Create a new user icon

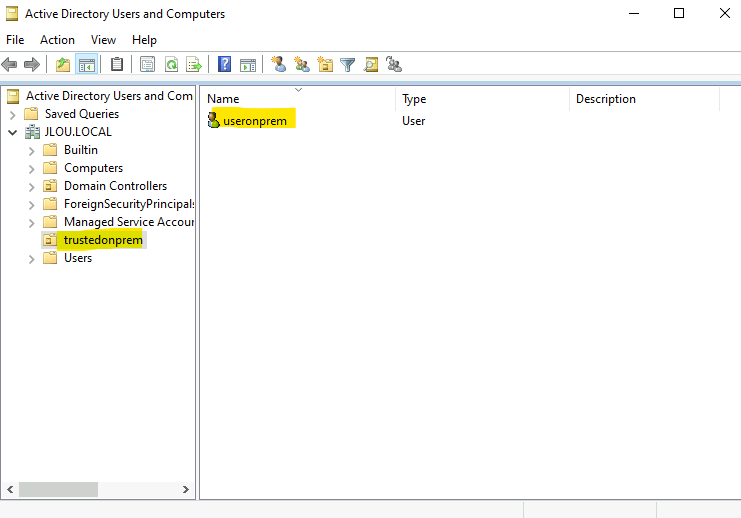tap(278, 64)
